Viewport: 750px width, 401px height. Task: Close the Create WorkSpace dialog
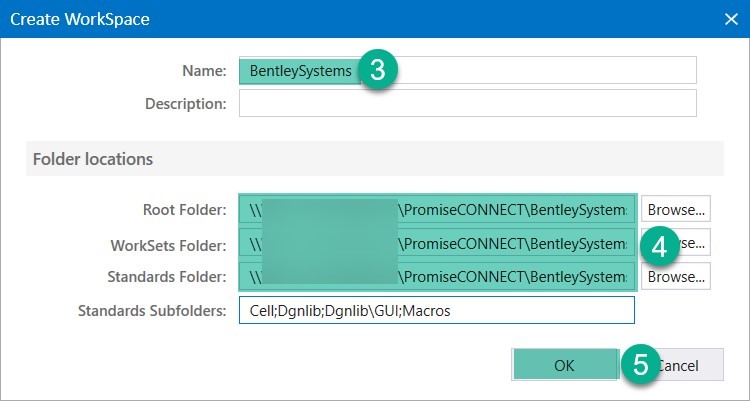coord(731,19)
